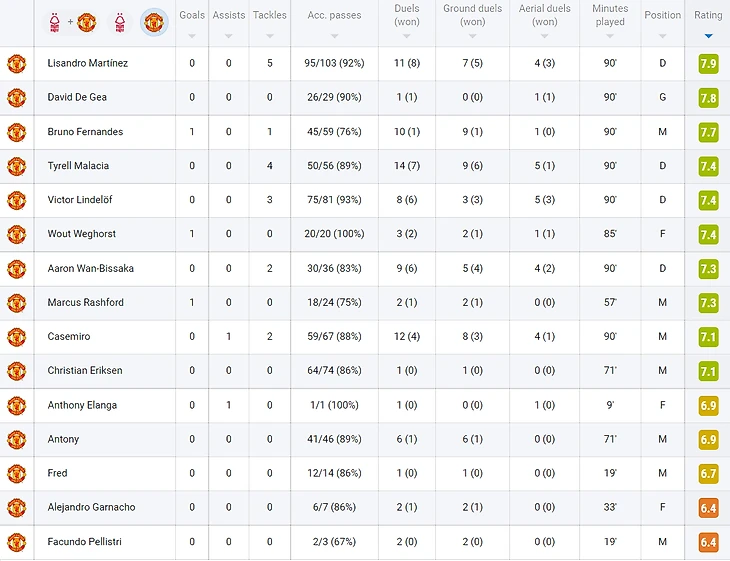Click club crest next to David De Gea

coord(16,98)
